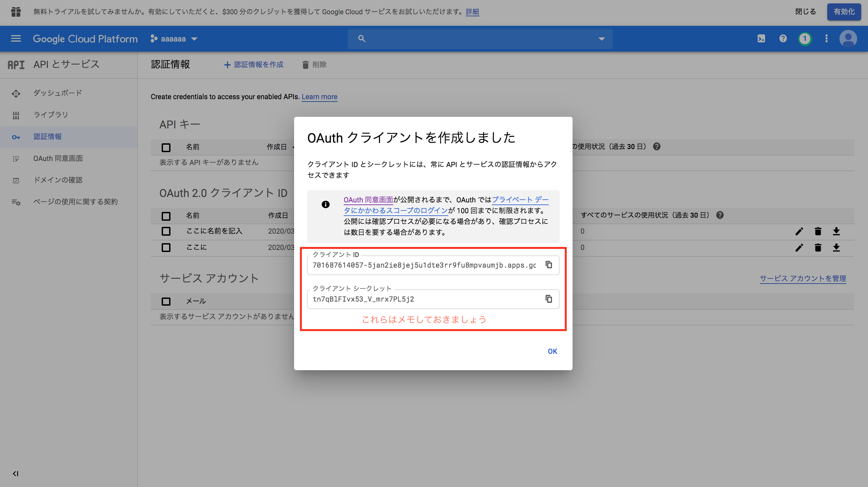The width and height of the screenshot is (868, 487).
Task: Open ドメインの確認 in sidebar
Action: pyautogui.click(x=58, y=180)
